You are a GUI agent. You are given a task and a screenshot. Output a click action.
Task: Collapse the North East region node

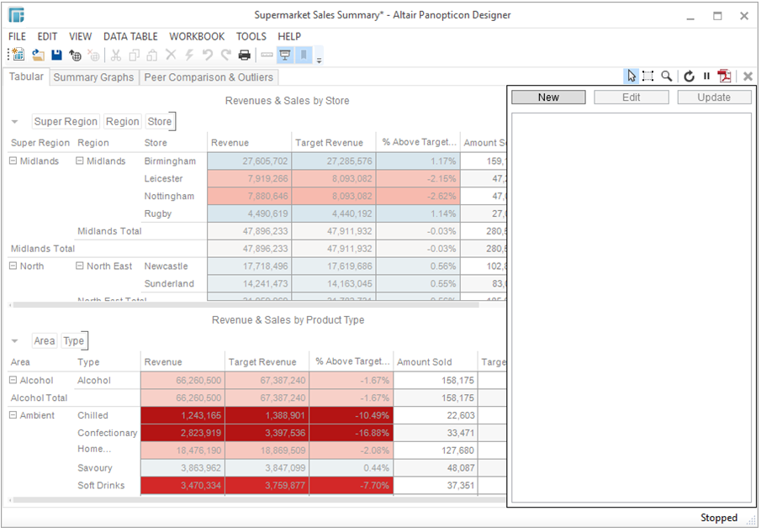[80, 266]
